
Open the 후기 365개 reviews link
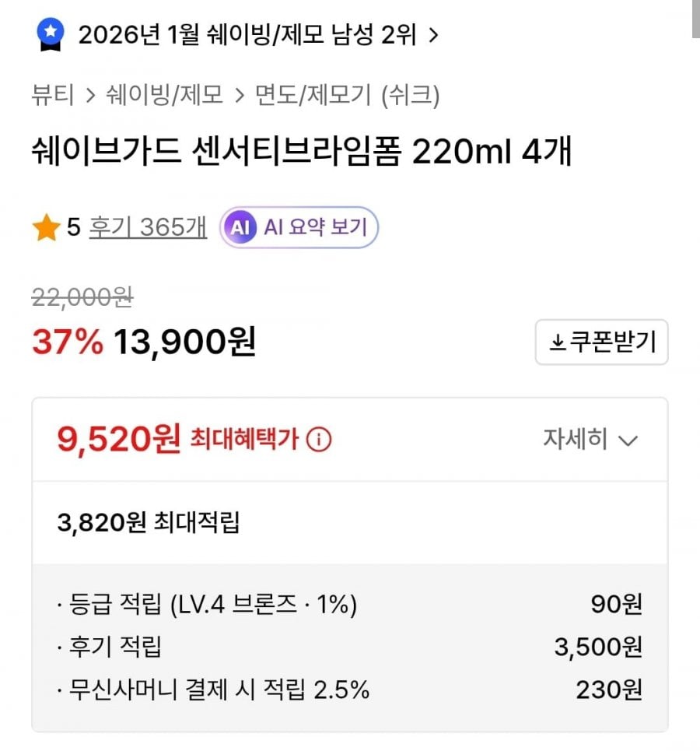[148, 227]
